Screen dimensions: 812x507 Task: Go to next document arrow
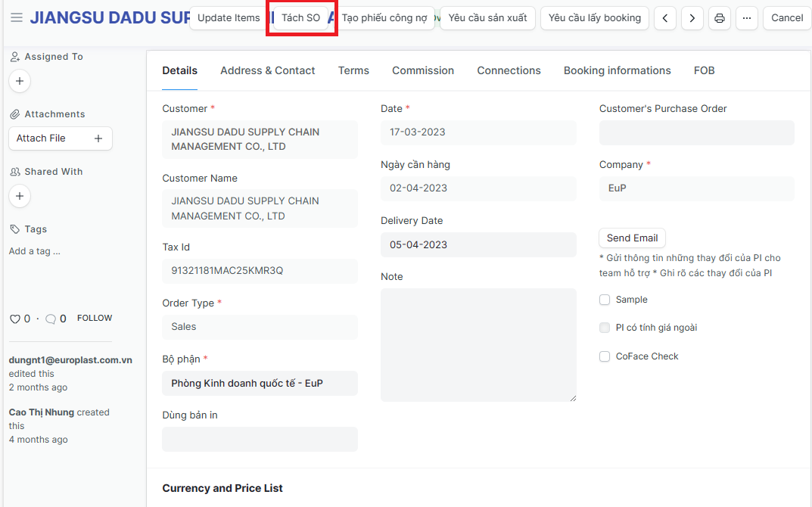coord(692,18)
